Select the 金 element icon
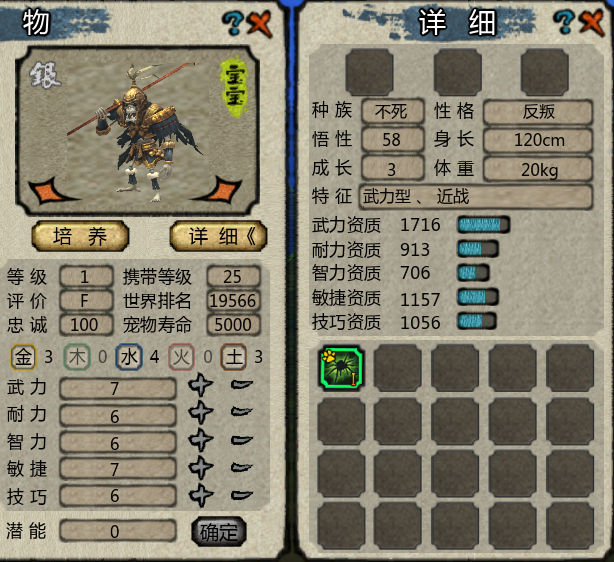The height and width of the screenshot is (562, 614). tap(23, 357)
